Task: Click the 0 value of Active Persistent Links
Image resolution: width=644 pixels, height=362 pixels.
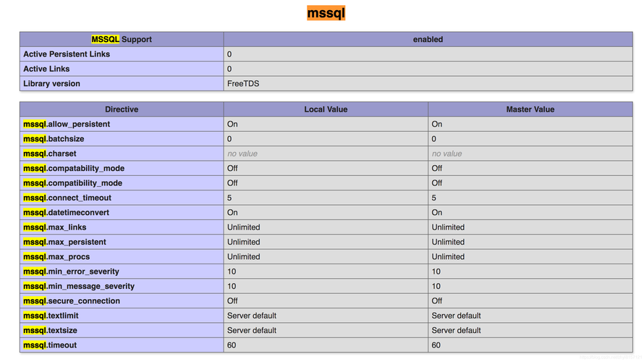Action: (229, 54)
